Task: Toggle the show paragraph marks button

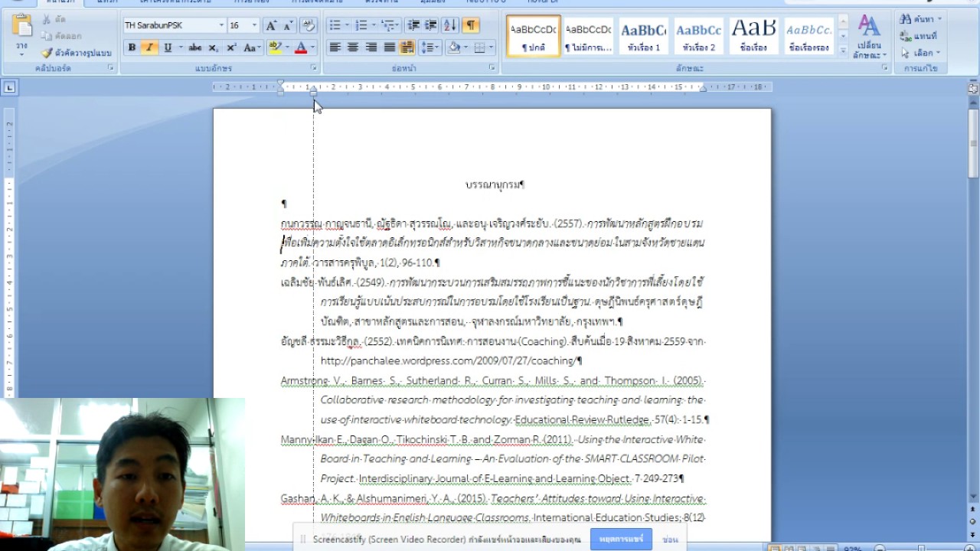Action: pos(471,25)
